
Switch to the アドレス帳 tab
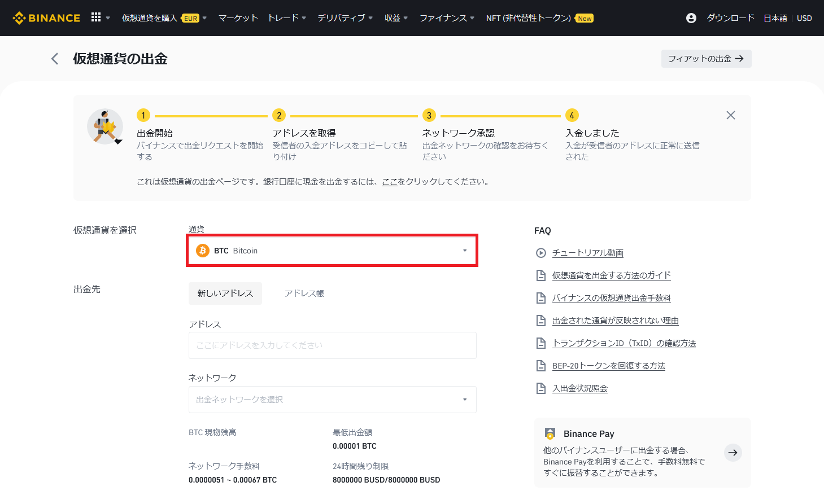click(x=304, y=293)
